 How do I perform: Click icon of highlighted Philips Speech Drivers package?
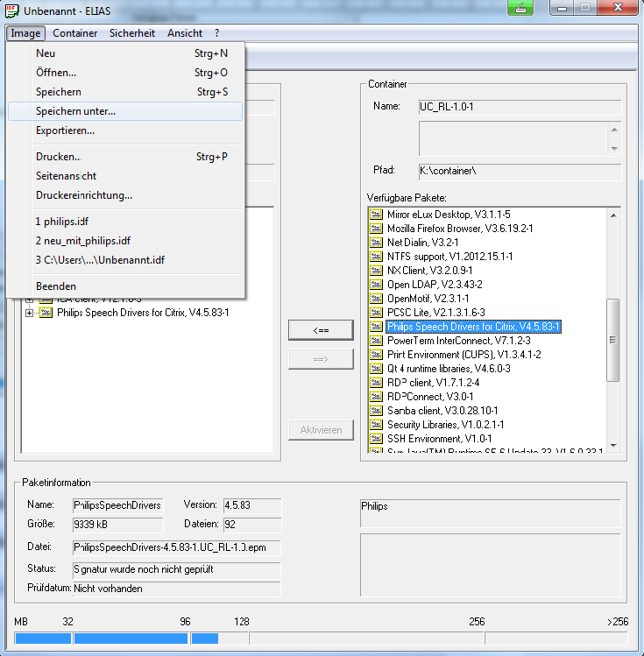376,327
